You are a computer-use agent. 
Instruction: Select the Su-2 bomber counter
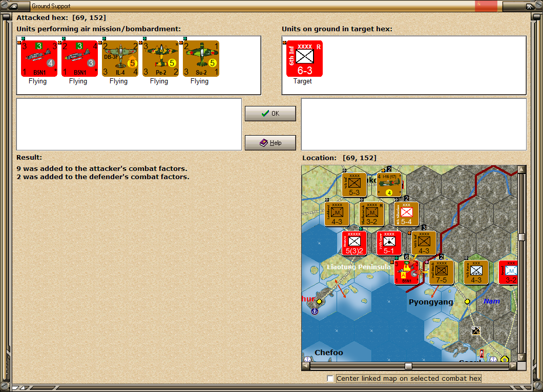[x=200, y=57]
